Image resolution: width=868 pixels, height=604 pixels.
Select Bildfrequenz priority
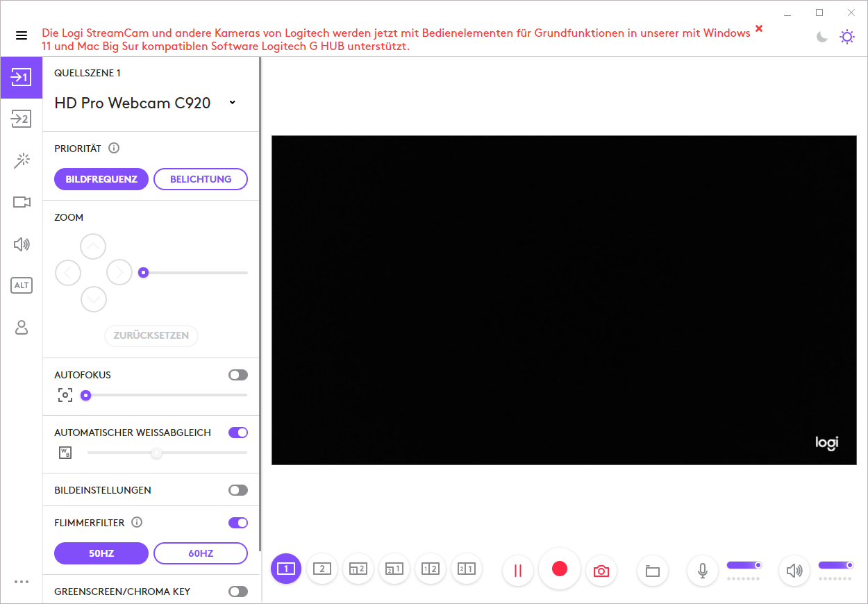point(101,179)
